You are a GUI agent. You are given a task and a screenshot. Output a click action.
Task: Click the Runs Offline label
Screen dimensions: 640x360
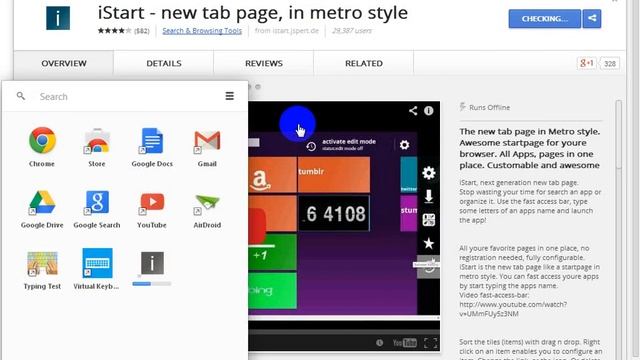pos(489,107)
